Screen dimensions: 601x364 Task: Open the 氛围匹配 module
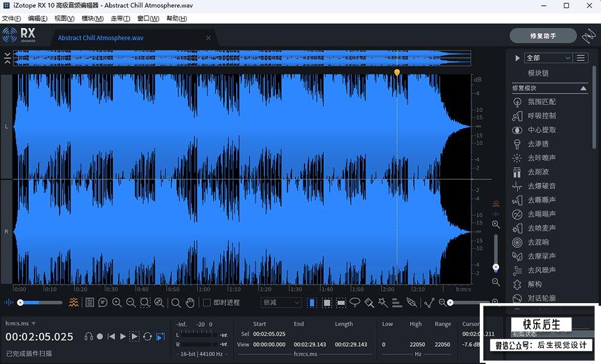[541, 102]
